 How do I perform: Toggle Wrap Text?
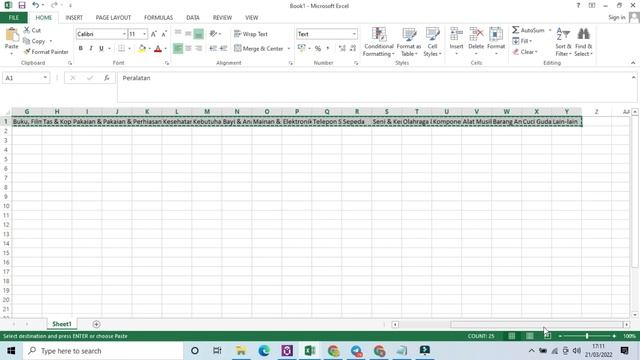(251, 34)
